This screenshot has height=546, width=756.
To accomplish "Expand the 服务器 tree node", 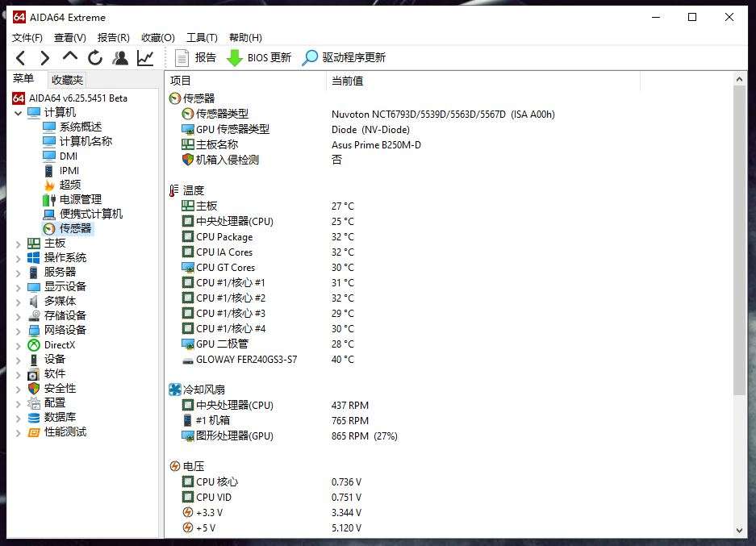I will 19,273.
